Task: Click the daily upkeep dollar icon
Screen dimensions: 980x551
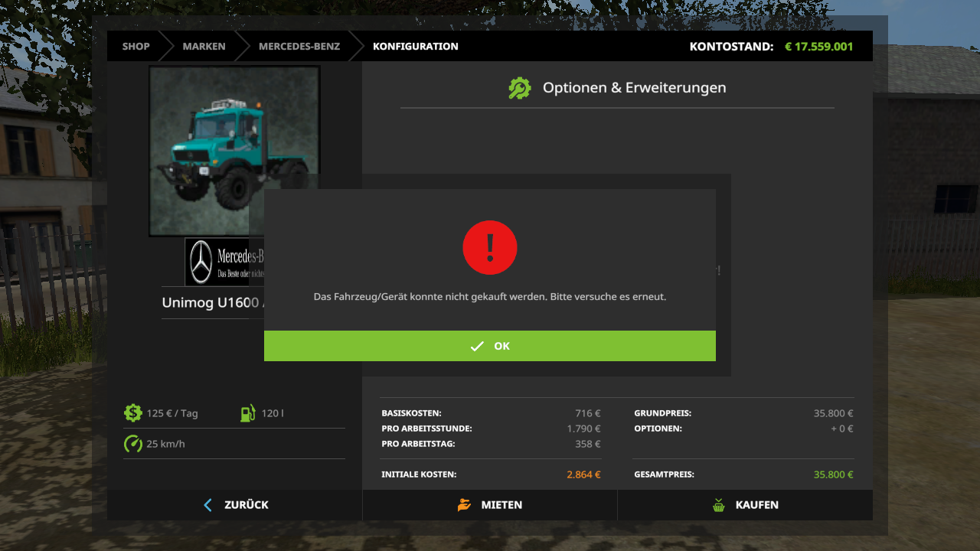Action: pos(133,413)
